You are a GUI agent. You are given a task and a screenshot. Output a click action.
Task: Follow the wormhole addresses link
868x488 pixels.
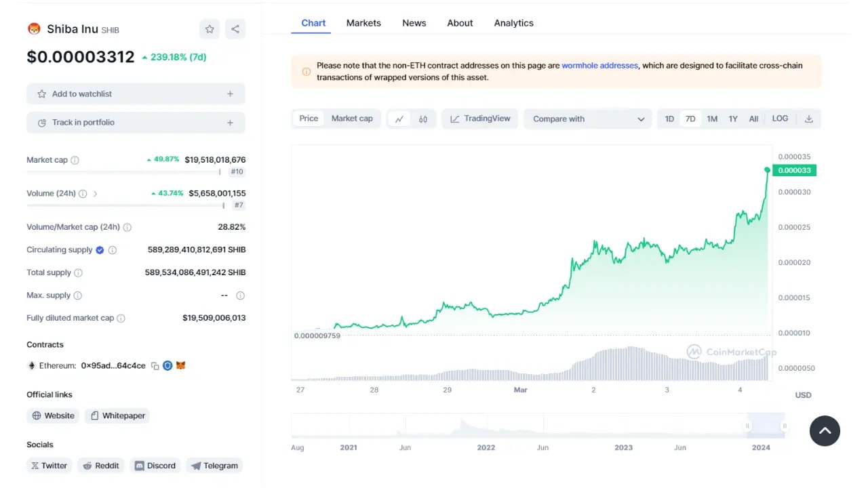click(x=599, y=66)
